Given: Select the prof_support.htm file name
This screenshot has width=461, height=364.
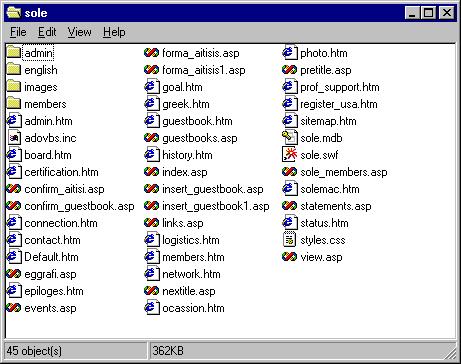Looking at the screenshot, I should tap(340, 87).
